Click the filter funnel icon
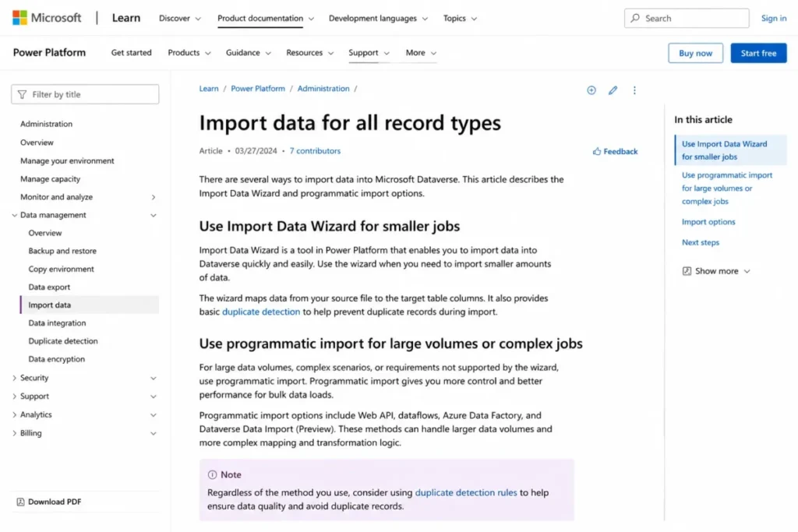 click(22, 94)
